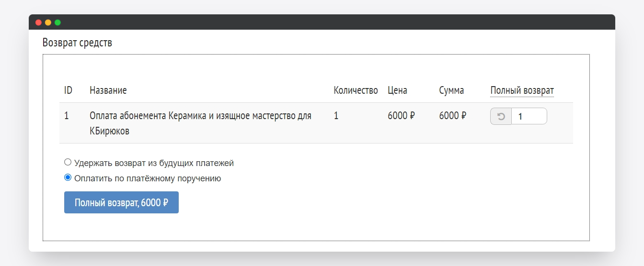Click the "ID" column header
The image size is (644, 266).
[x=68, y=90]
